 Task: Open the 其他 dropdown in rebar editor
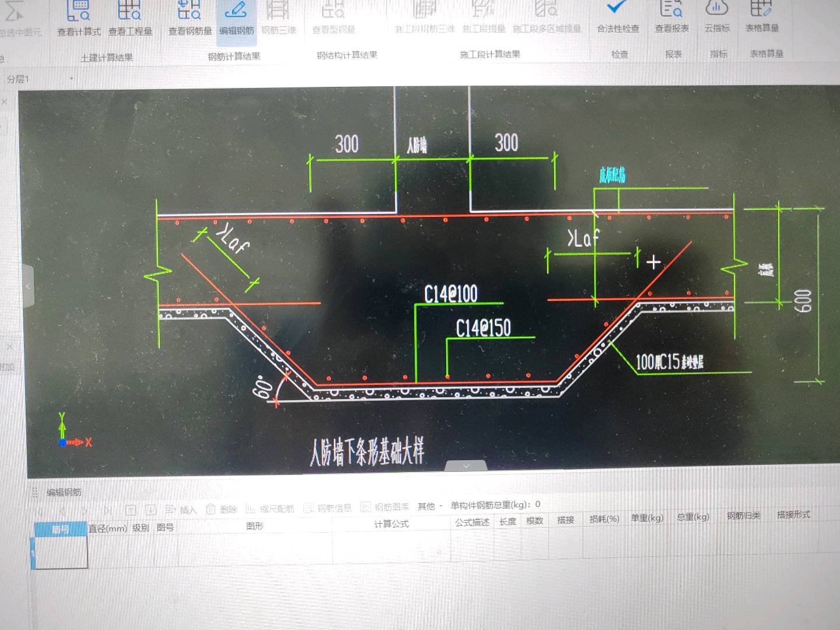click(x=430, y=506)
